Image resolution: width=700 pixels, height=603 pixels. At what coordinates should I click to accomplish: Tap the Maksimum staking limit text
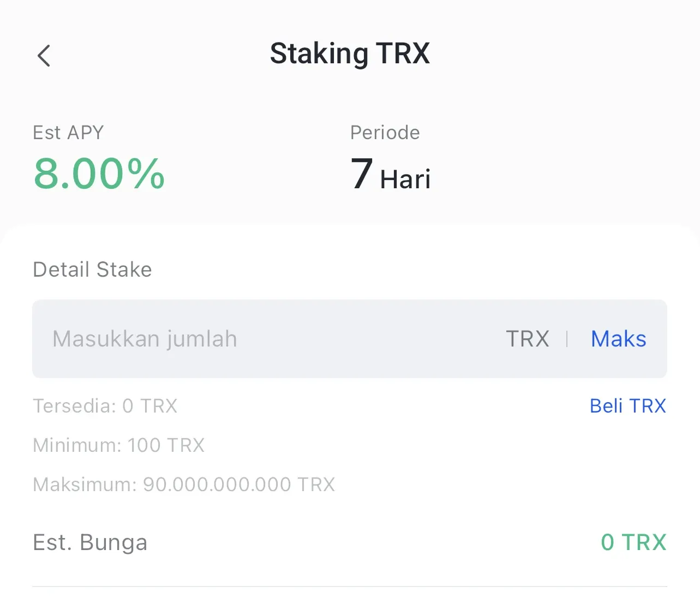(184, 484)
